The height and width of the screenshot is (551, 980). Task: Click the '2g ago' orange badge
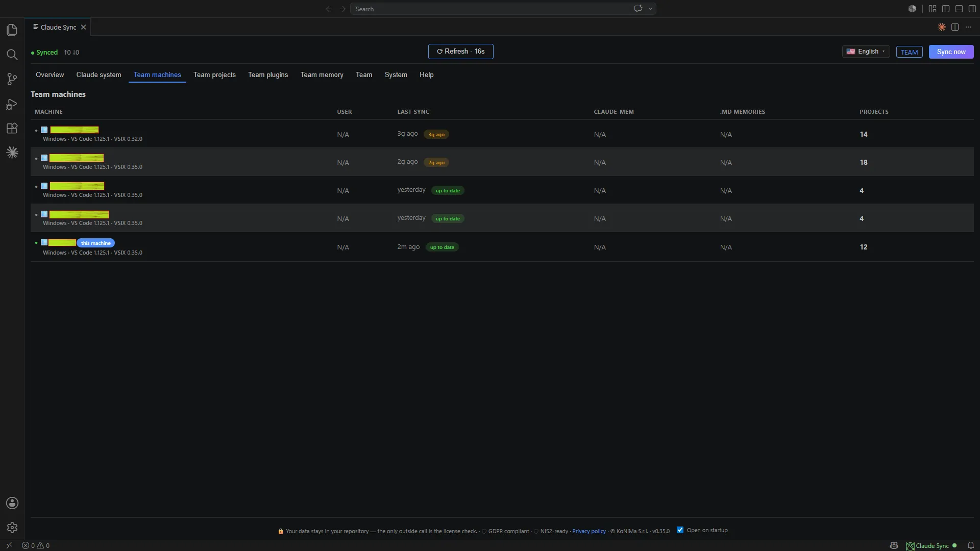point(436,163)
